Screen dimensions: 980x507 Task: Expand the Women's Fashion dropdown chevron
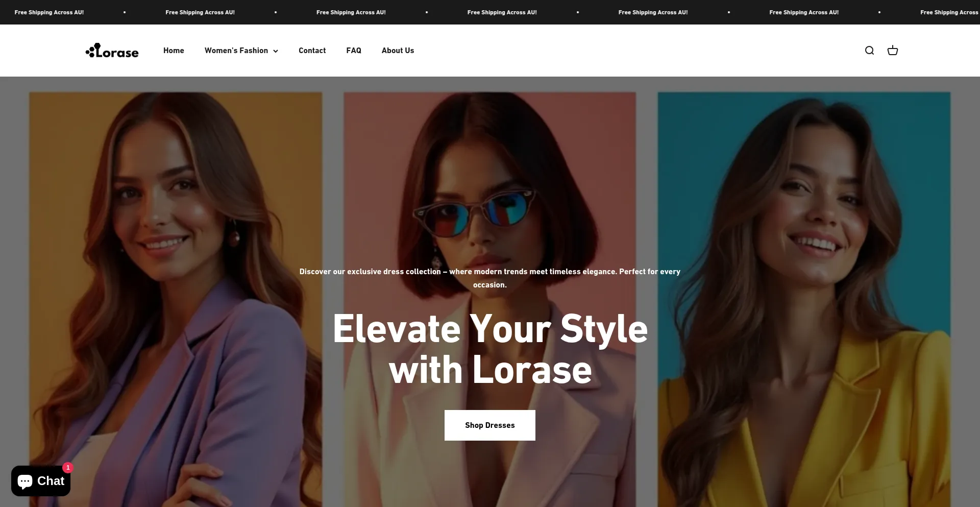(x=276, y=51)
